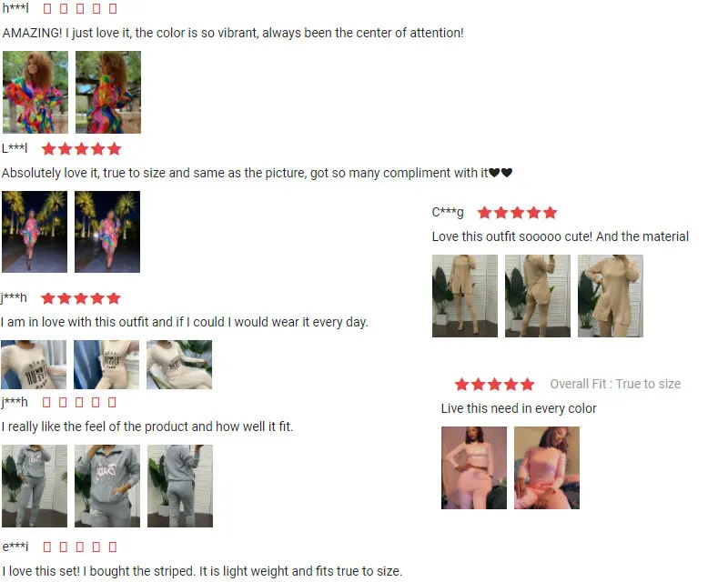Screen dimensions: 728x582
Task: Click the stars beside Overall Fit
Action: pos(494,385)
